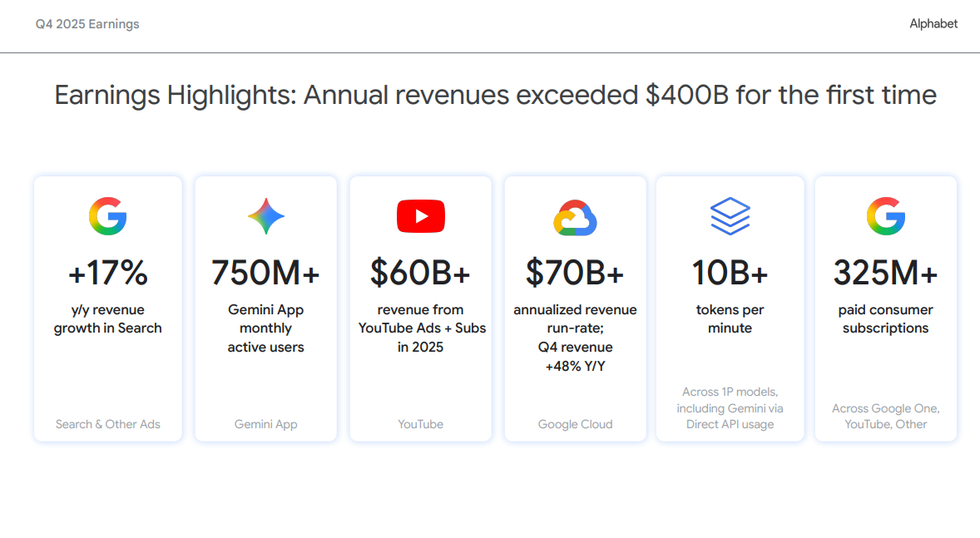980x538 pixels.
Task: Click the Google logo above 325M+
Action: [885, 216]
